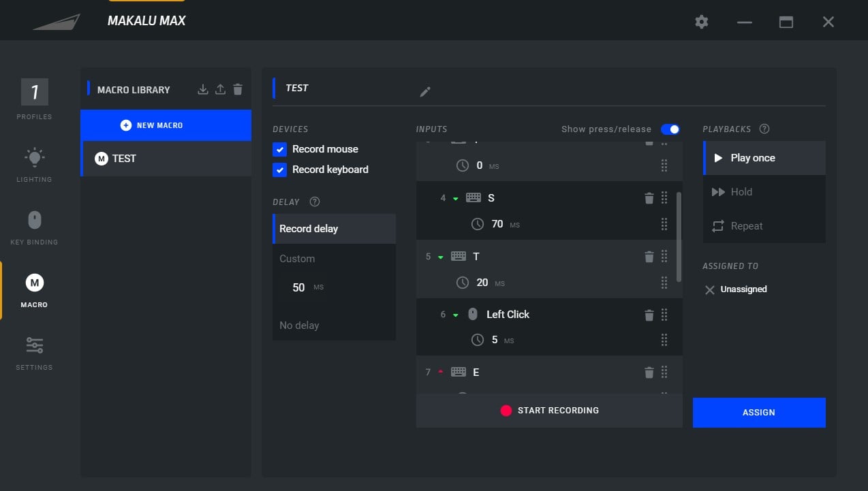
Task: Delete the E key input row
Action: [649, 373]
